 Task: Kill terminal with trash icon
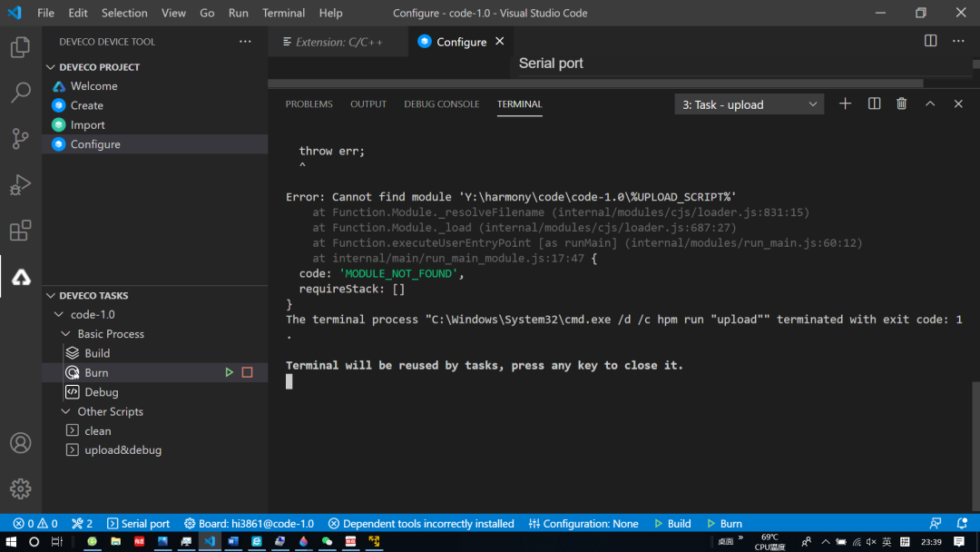tap(901, 103)
